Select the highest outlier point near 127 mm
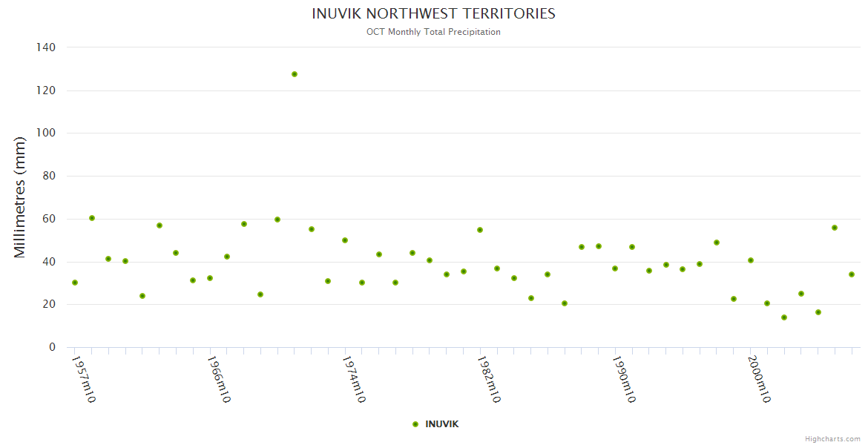 pos(295,74)
